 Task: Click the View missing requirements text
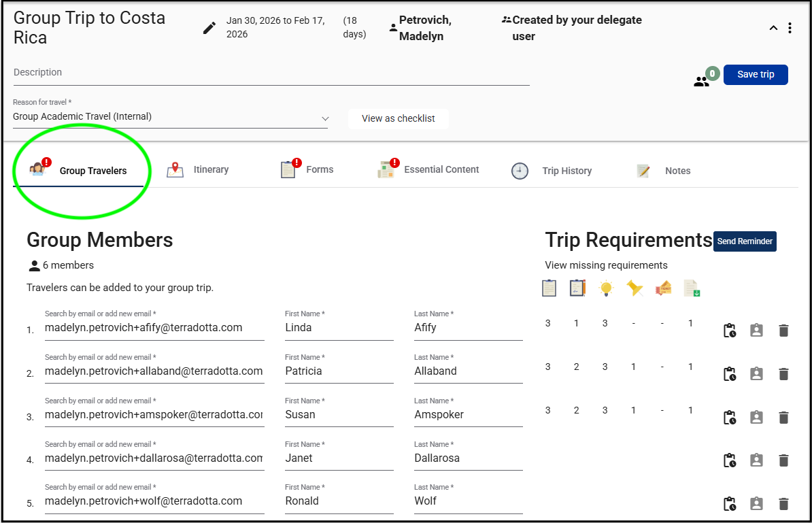606,265
